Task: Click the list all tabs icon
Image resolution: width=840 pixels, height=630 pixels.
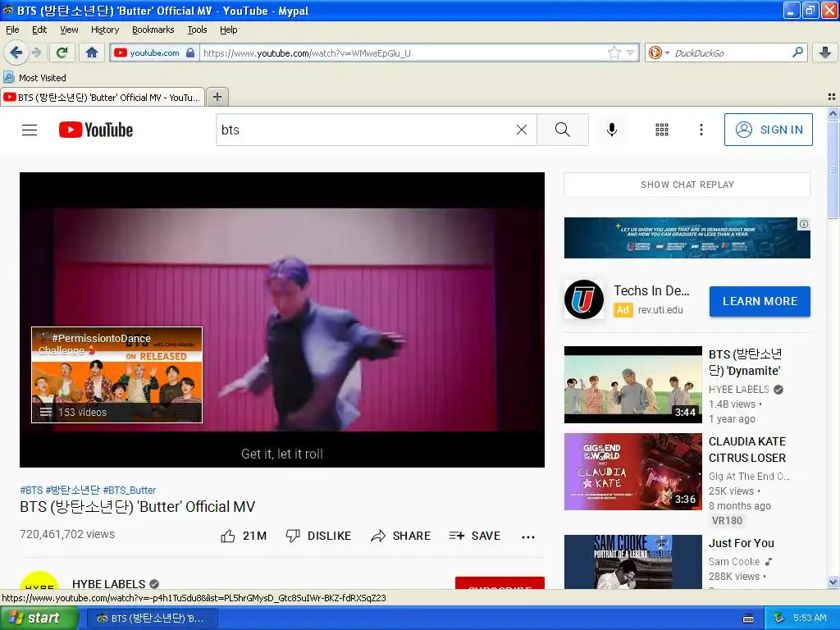Action: tap(832, 97)
